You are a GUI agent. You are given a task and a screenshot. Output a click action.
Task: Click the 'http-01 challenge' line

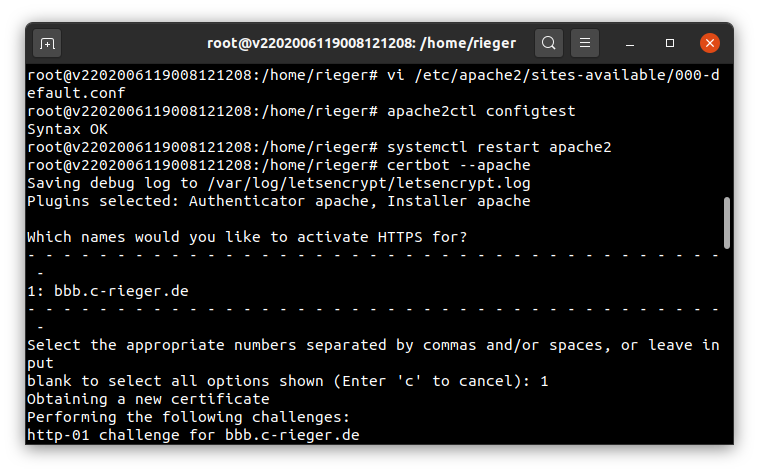tap(193, 435)
